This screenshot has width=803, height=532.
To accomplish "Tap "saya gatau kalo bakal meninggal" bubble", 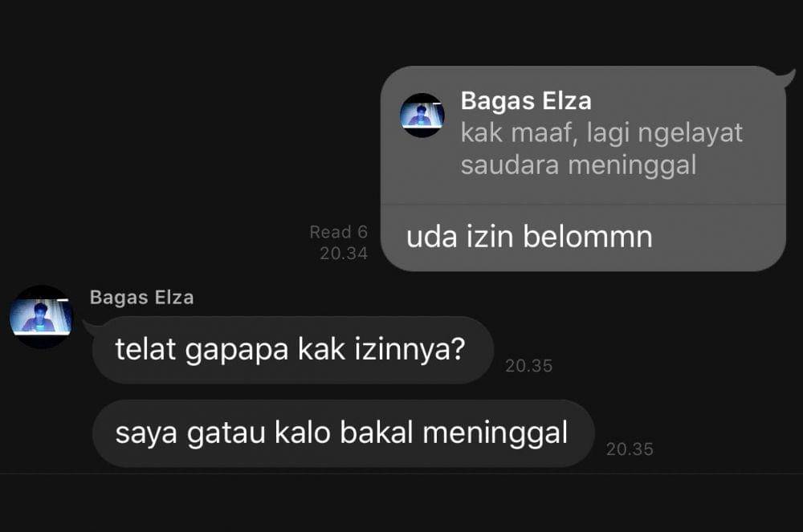I will click(x=343, y=433).
